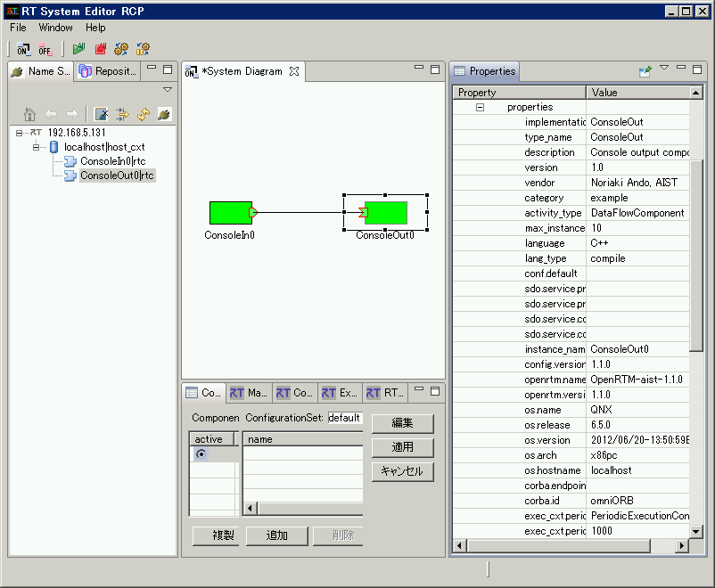Click the ConfigurationSet default field

pyautogui.click(x=345, y=418)
